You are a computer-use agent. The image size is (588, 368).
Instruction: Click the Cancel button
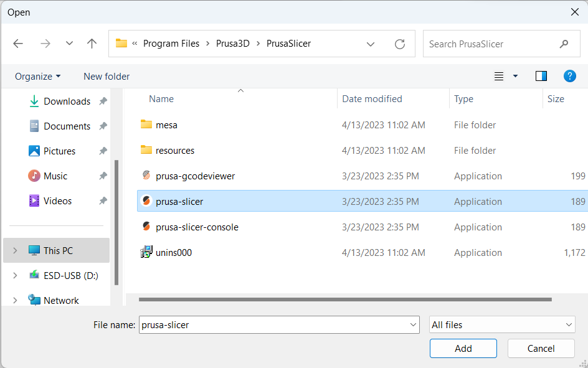pyautogui.click(x=541, y=349)
